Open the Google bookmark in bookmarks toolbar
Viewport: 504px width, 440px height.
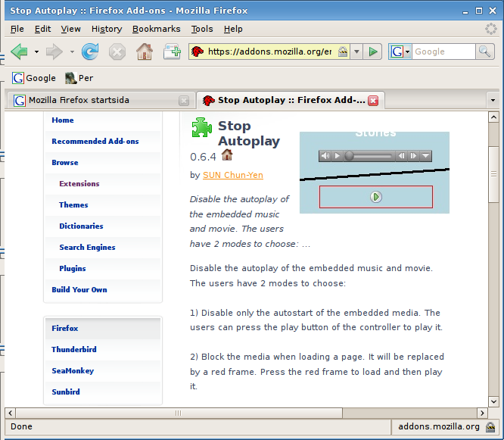[x=34, y=78]
